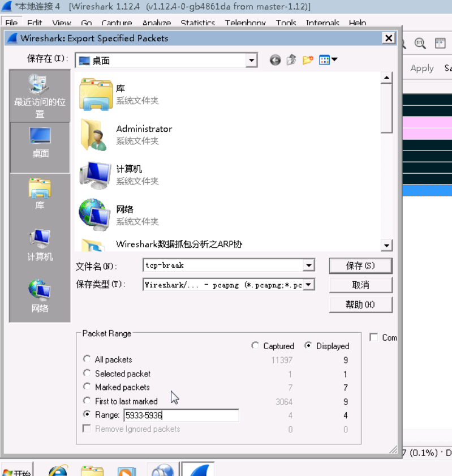Open the Tools menu
Image resolution: width=452 pixels, height=476 pixels.
tap(286, 23)
